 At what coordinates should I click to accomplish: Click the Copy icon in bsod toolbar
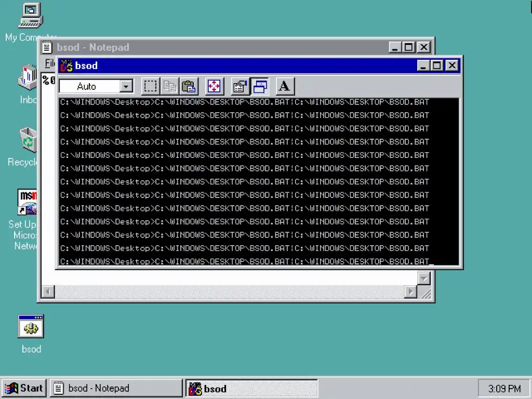pos(170,86)
